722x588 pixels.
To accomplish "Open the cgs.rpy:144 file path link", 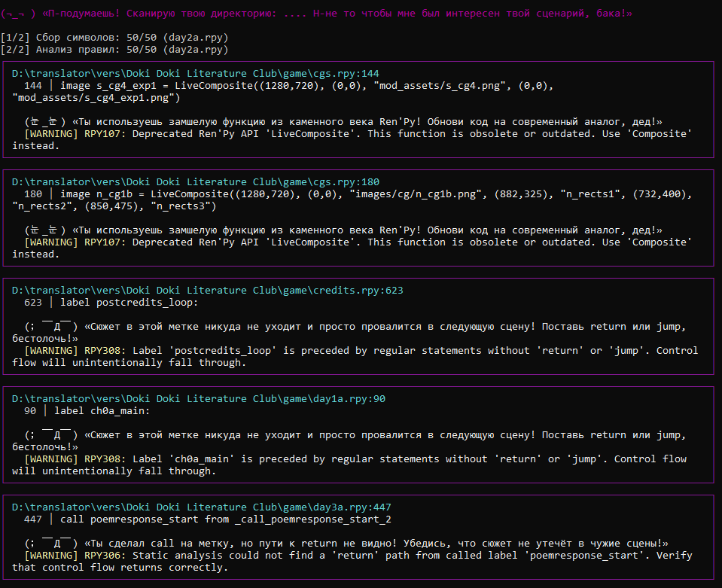I will click(x=196, y=74).
